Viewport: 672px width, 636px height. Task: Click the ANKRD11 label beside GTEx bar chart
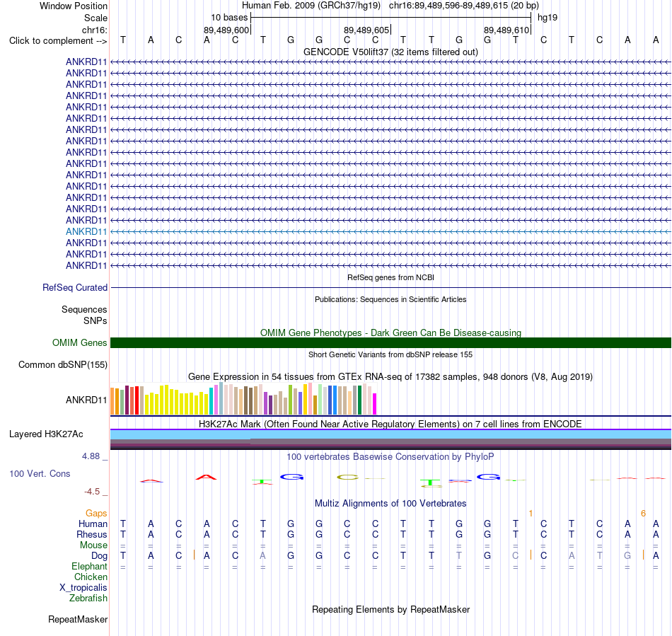click(x=86, y=400)
